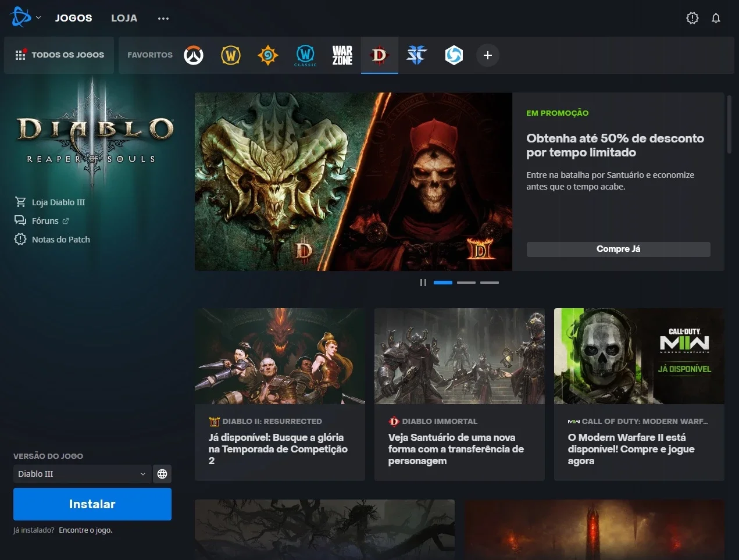Image resolution: width=739 pixels, height=560 pixels.
Task: Read 'Veja Santuário de uma nova forma' article
Action: click(456, 449)
